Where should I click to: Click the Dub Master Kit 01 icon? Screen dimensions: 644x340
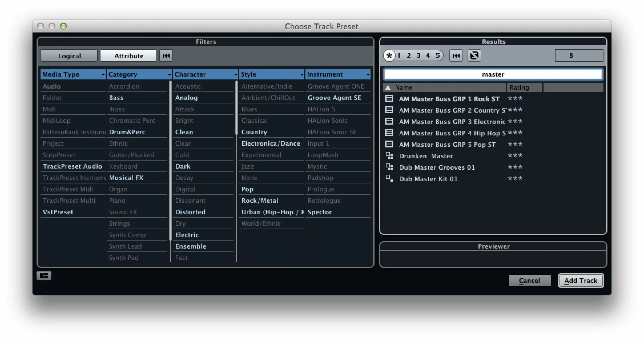click(x=389, y=179)
